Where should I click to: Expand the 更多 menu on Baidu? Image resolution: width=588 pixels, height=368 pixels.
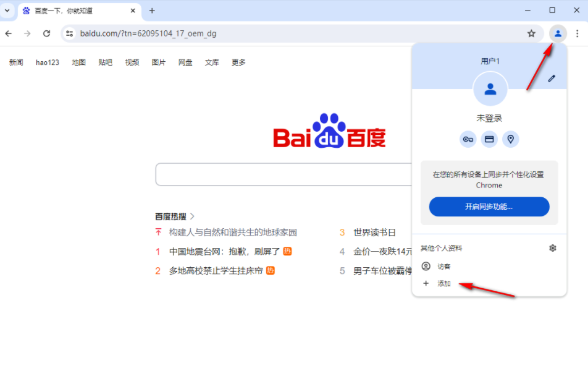[x=238, y=62]
